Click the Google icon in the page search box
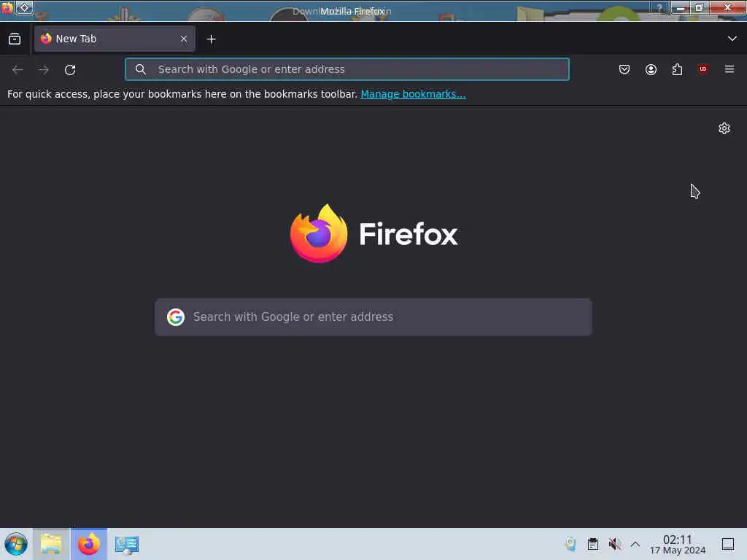This screenshot has height=560, width=747. (176, 316)
